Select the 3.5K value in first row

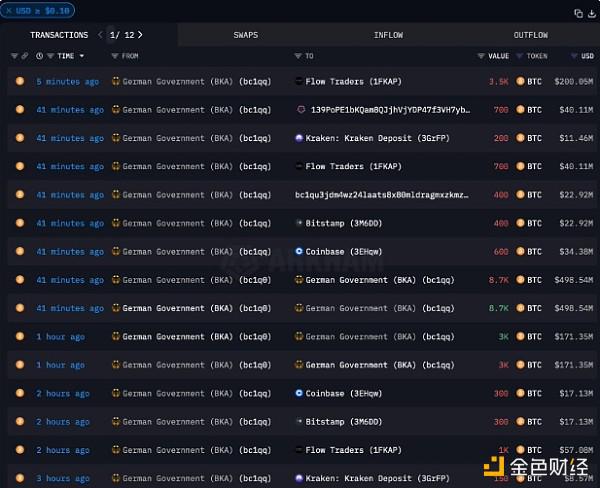(x=499, y=82)
